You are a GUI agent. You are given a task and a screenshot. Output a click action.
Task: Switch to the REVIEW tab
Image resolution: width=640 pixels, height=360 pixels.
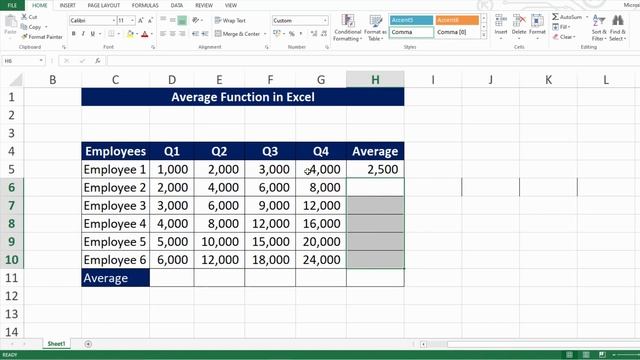click(204, 5)
